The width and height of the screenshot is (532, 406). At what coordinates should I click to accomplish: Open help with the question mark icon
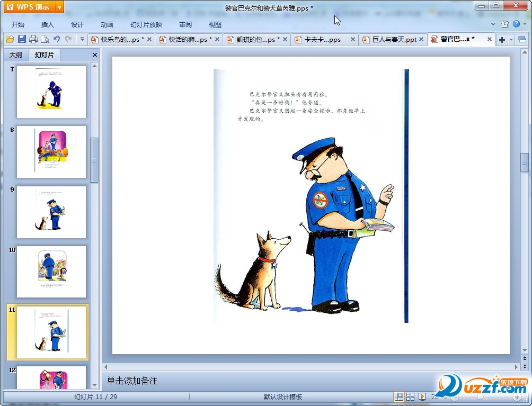(517, 24)
